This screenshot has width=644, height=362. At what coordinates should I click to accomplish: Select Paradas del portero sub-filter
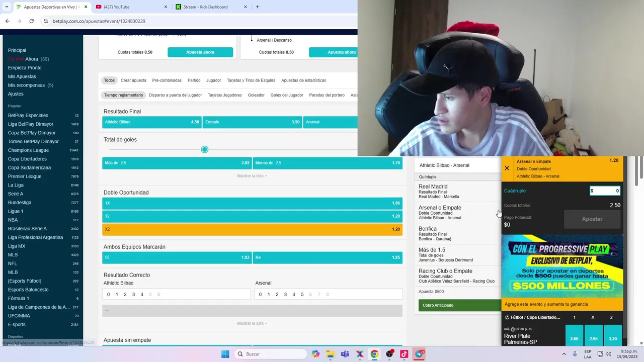327,95
